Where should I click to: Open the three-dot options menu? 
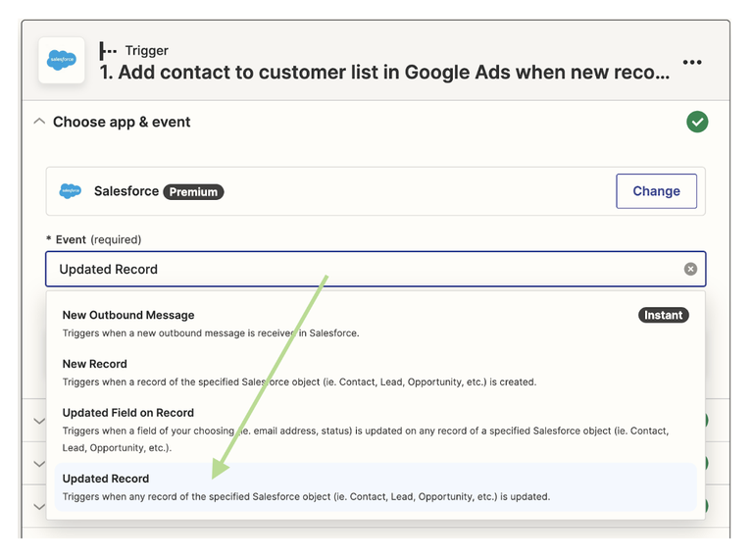coord(692,62)
